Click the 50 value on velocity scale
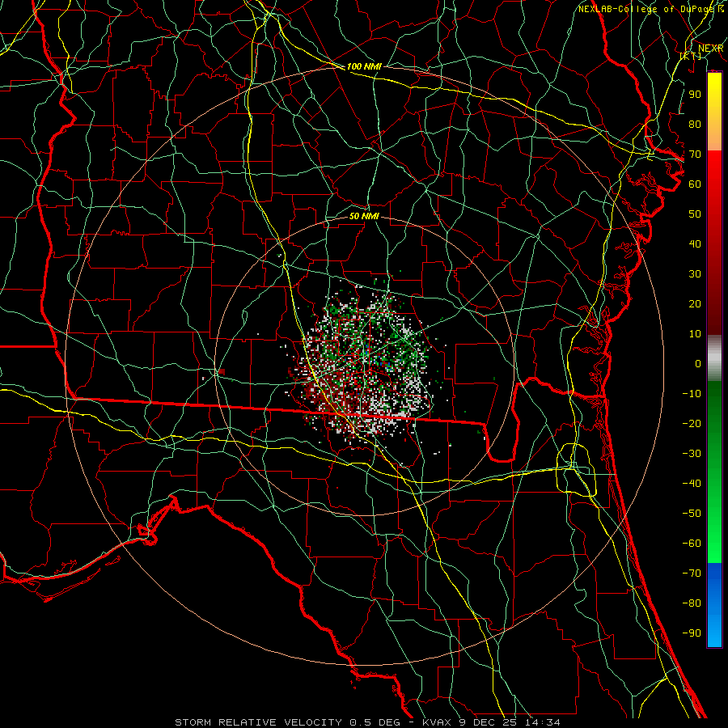This screenshot has height=728, width=728. pyautogui.click(x=695, y=214)
